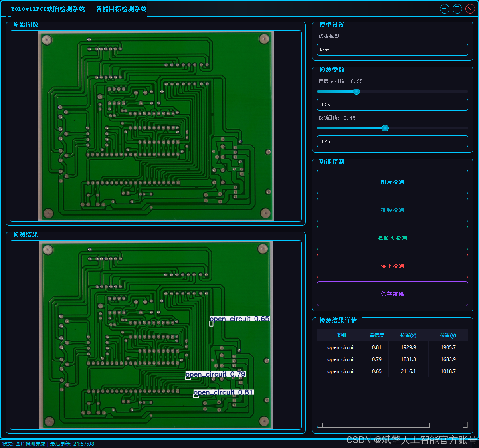Click the 类别 column header in results table
The width and height of the screenshot is (479, 448).
click(x=341, y=335)
